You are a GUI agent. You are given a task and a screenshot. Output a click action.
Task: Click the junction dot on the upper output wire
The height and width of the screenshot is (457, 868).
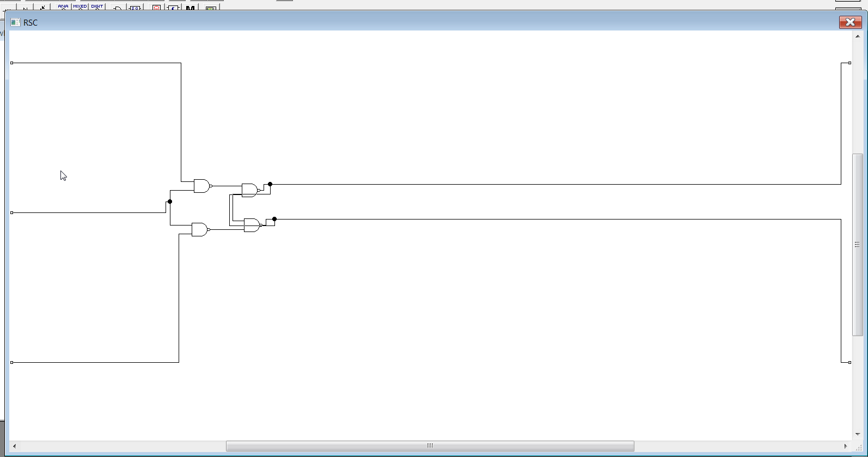point(270,184)
